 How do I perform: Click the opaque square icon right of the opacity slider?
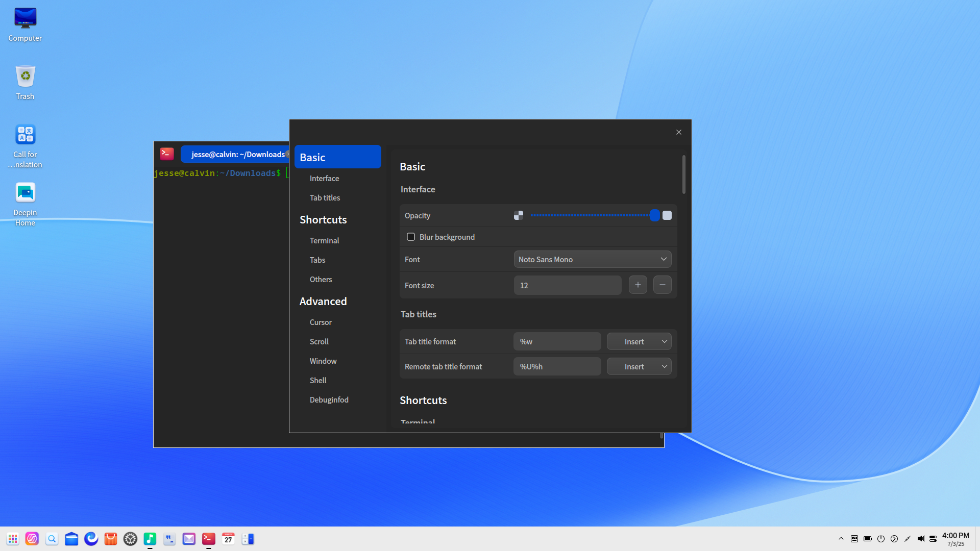[x=667, y=215]
